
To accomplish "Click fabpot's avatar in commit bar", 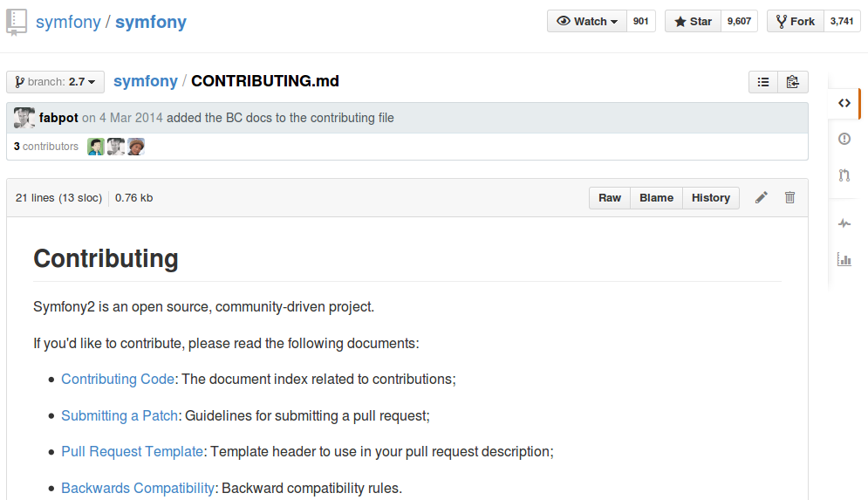I will (x=24, y=118).
